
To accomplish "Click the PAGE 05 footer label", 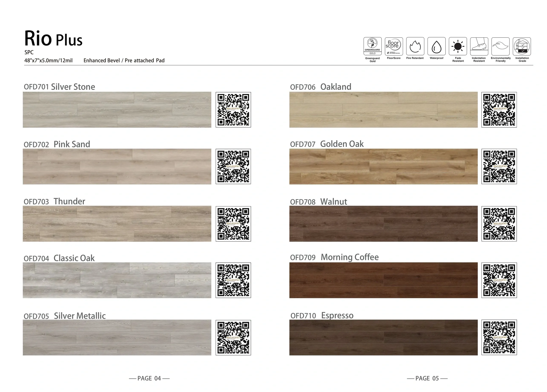I will click(x=427, y=378).
